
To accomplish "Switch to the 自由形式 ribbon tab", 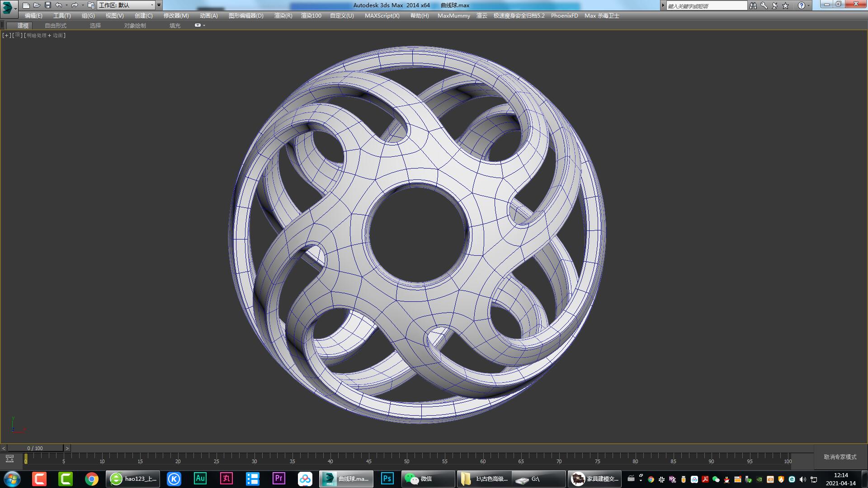I will click(55, 25).
